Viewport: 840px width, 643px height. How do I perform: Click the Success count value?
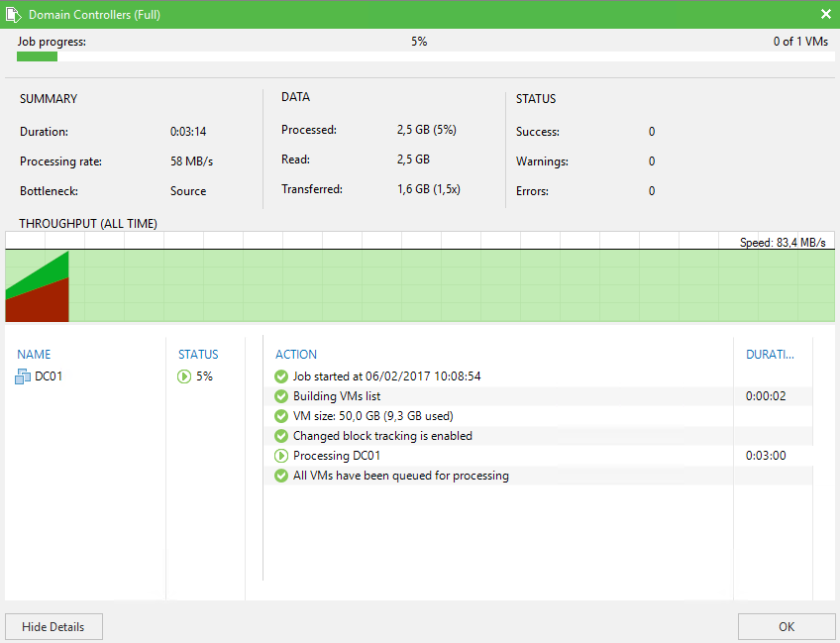click(652, 132)
